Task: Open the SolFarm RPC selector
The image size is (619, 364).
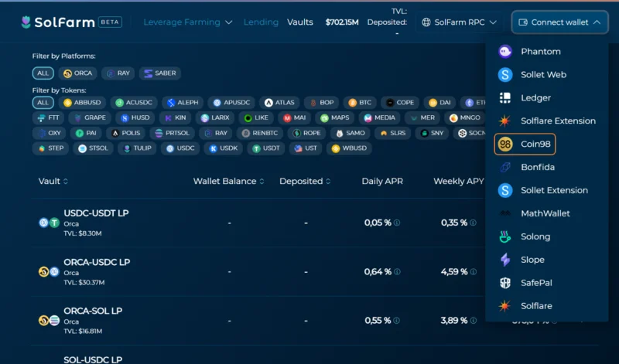Action: pos(459,22)
